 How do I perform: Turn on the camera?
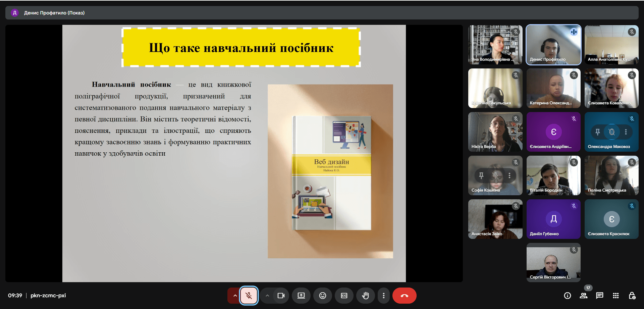(281, 296)
